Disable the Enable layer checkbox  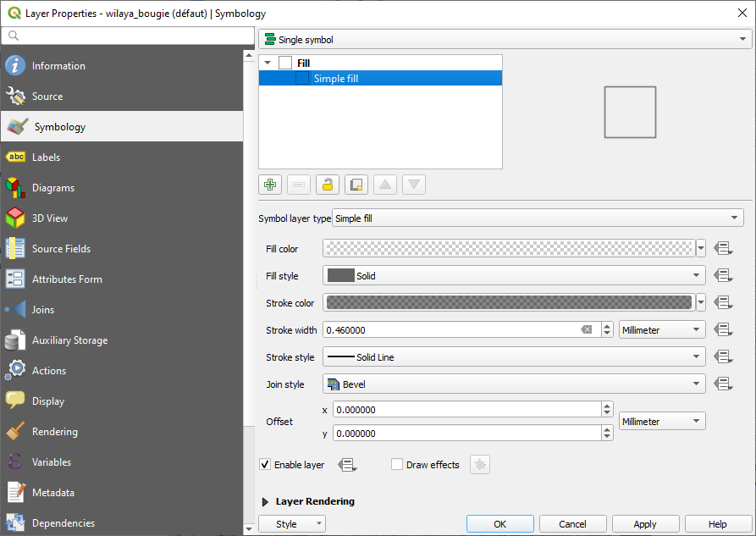(x=265, y=465)
